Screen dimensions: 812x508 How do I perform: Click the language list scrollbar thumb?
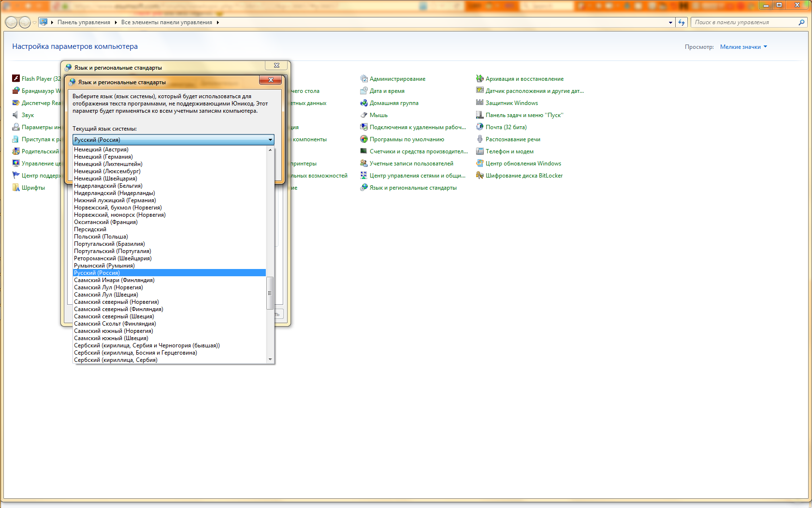[270, 293]
